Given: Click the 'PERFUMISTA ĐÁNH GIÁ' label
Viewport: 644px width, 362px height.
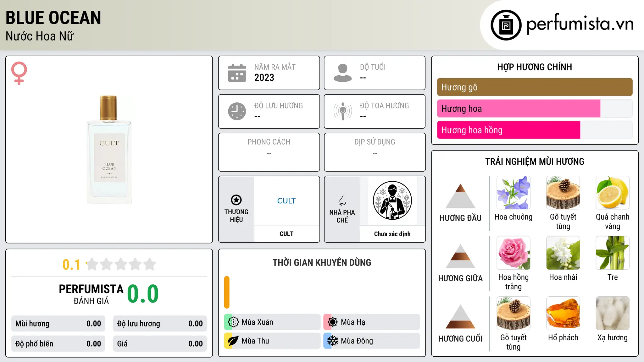Looking at the screenshot, I should tap(91, 294).
